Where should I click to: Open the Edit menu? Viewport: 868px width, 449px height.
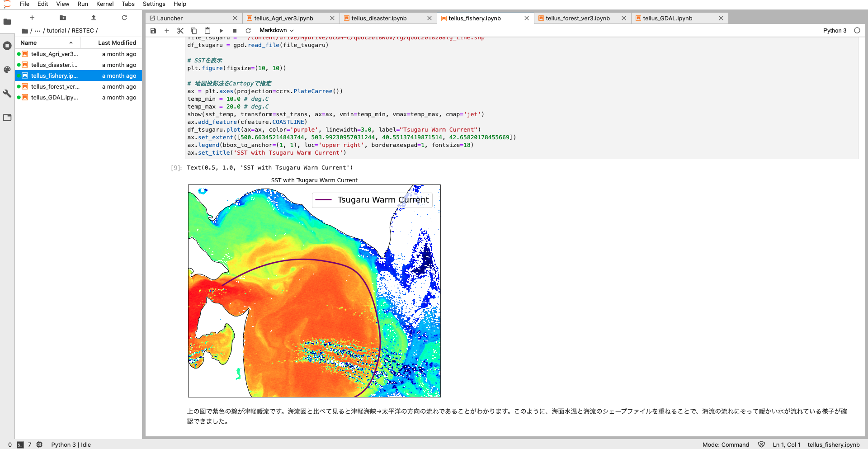point(42,4)
